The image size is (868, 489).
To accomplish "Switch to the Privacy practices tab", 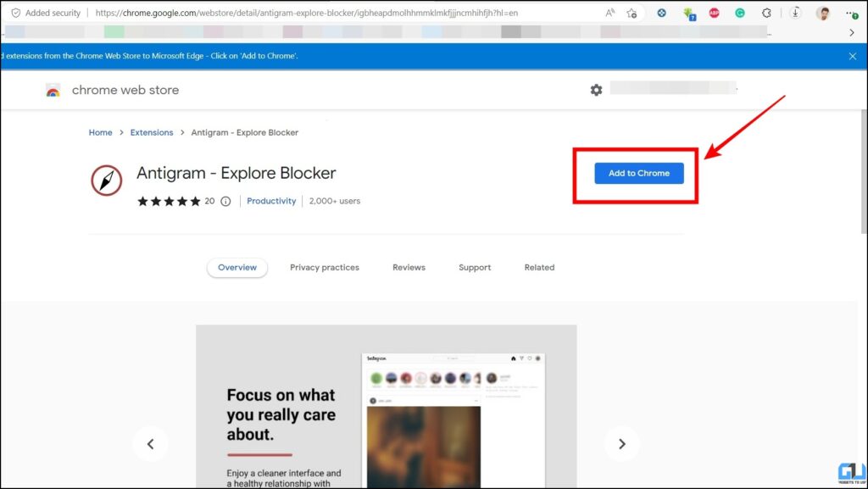I will [325, 267].
